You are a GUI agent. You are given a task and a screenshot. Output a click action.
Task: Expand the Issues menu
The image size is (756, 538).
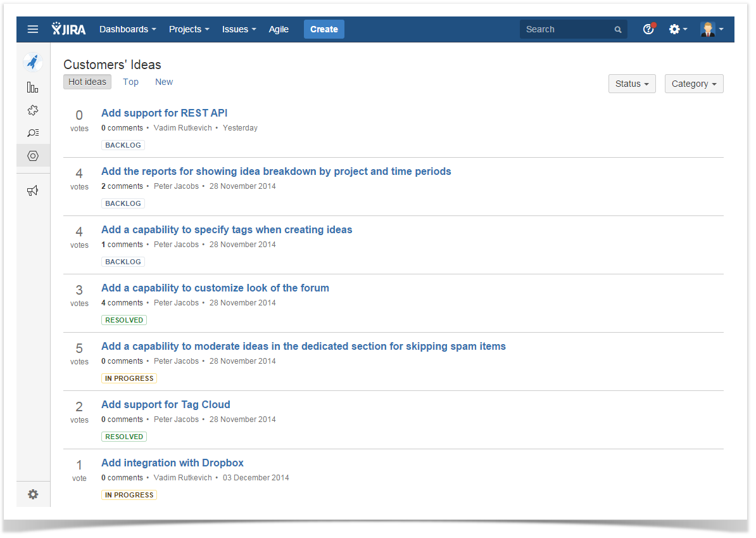point(239,29)
